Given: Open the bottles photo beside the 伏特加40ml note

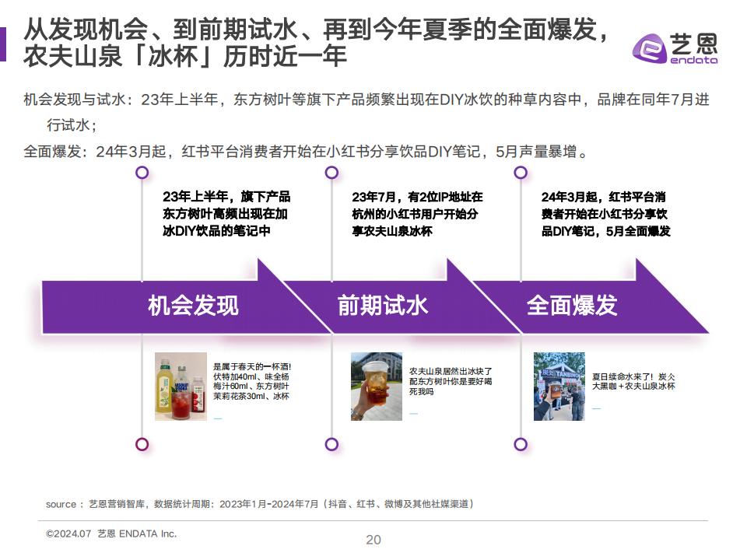Looking at the screenshot, I should 181,387.
